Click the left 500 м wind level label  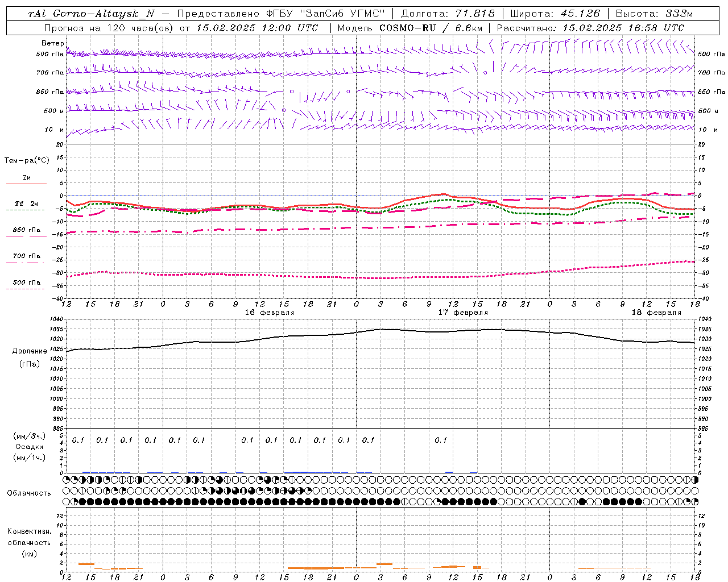54,111
